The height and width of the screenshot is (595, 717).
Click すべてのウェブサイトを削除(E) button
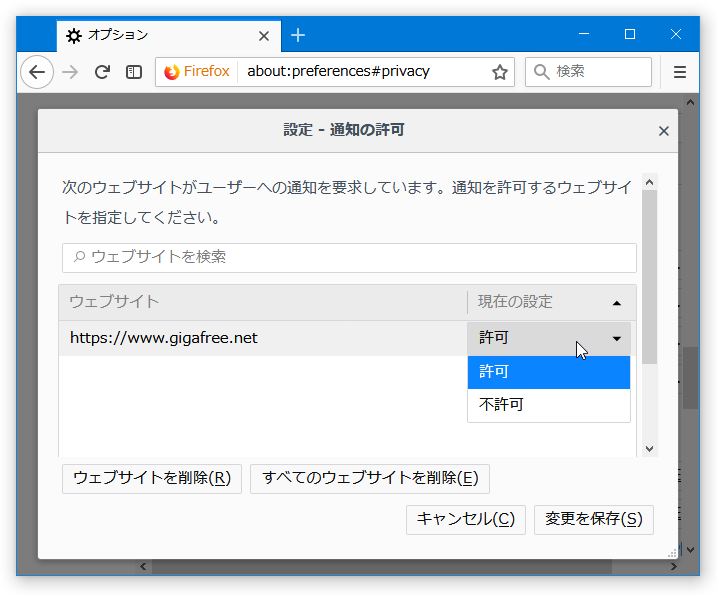click(370, 479)
